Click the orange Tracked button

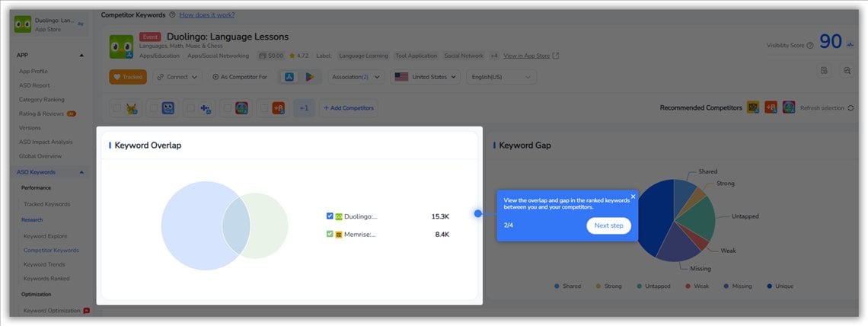pyautogui.click(x=128, y=77)
